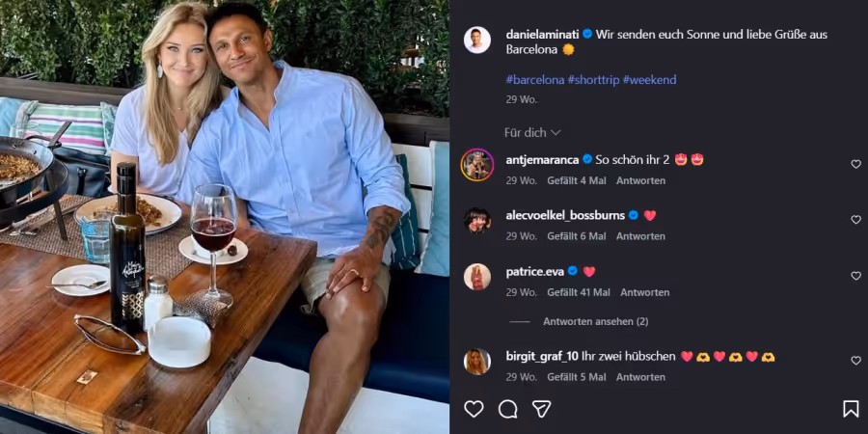Save the post with the bookmark icon
The width and height of the screenshot is (868, 434).
[x=851, y=409]
